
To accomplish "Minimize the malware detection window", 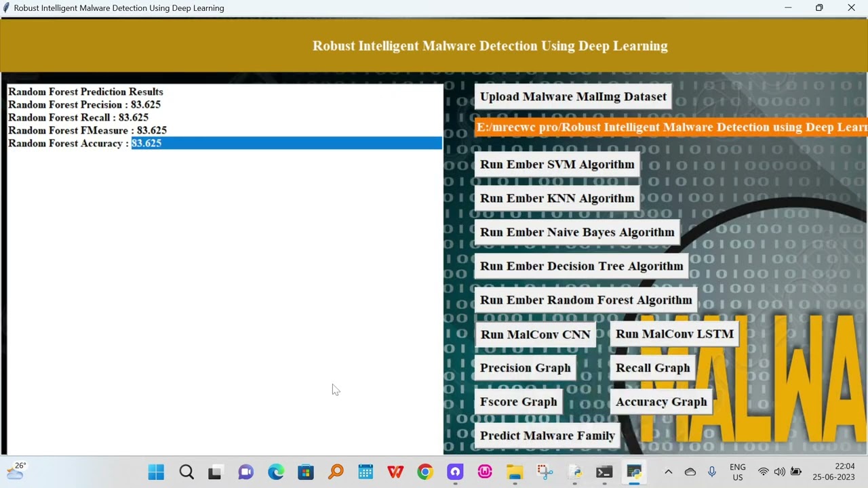I will click(788, 8).
